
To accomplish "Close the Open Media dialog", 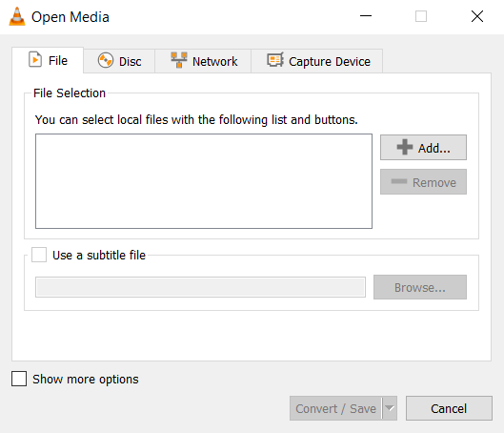I will pos(477,16).
